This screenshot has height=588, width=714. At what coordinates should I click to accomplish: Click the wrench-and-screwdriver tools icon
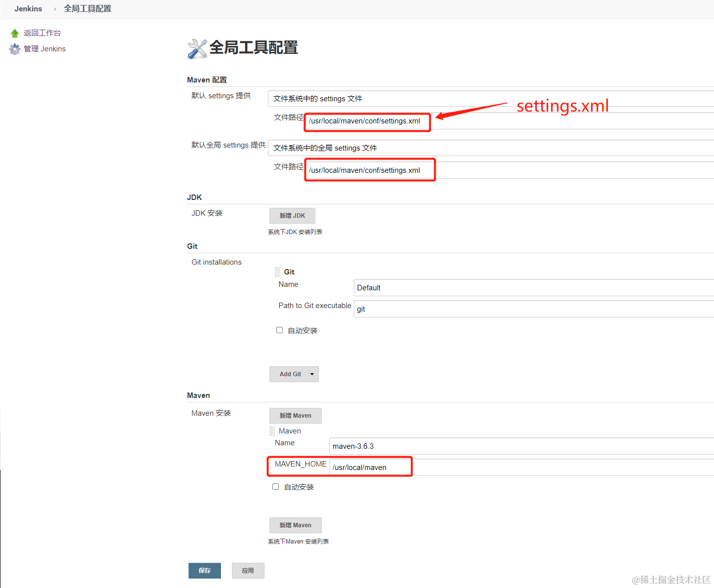click(197, 48)
